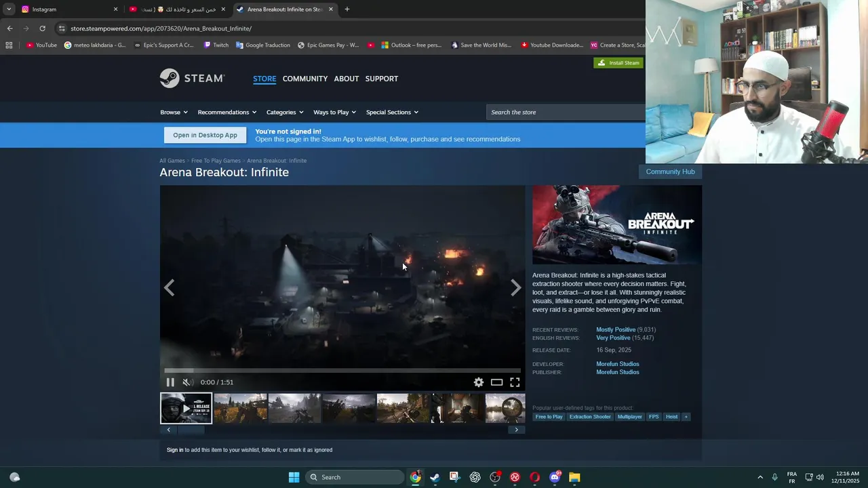Click the thumbnail strip scrollbar

(342, 430)
